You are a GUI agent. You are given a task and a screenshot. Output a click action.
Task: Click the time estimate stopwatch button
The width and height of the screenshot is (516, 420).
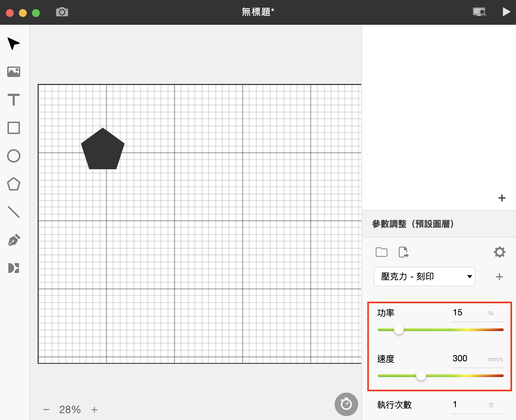(x=346, y=404)
